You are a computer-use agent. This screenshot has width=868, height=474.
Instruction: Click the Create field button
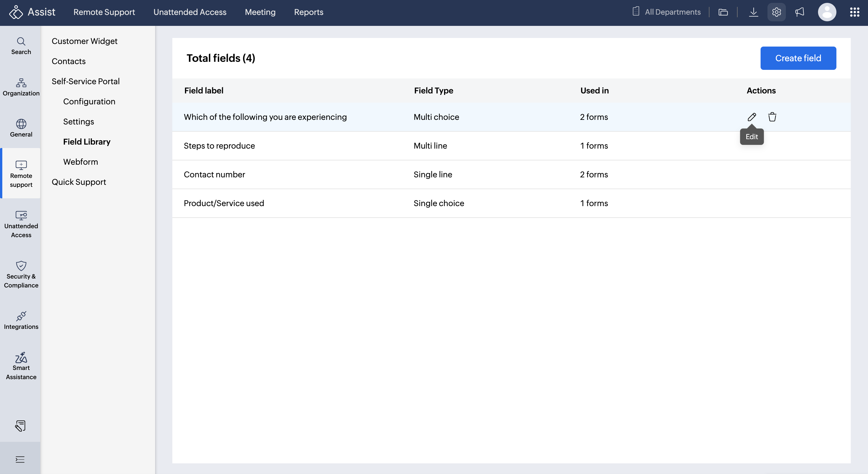coord(798,58)
